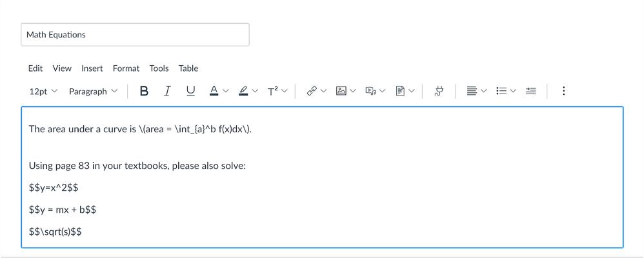Click the background highlight color icon
644x258 pixels.
click(243, 91)
